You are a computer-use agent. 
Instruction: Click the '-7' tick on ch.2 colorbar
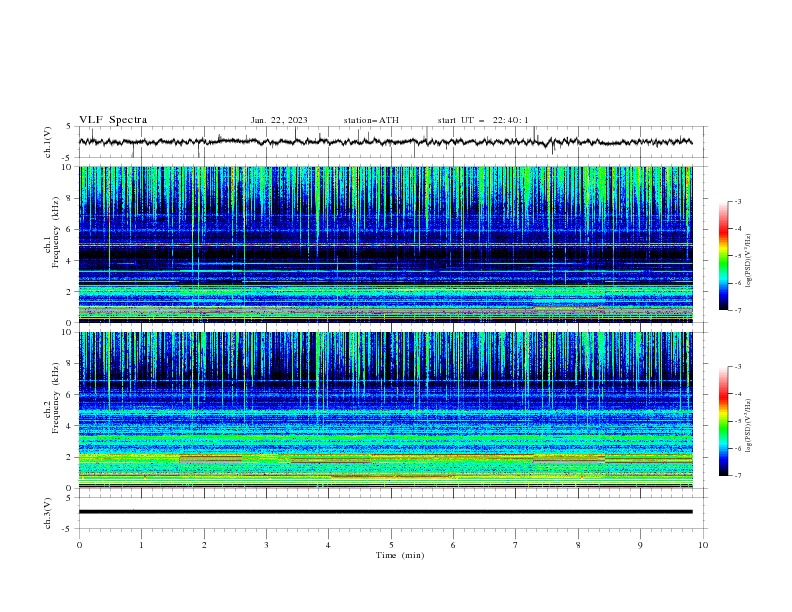click(738, 475)
